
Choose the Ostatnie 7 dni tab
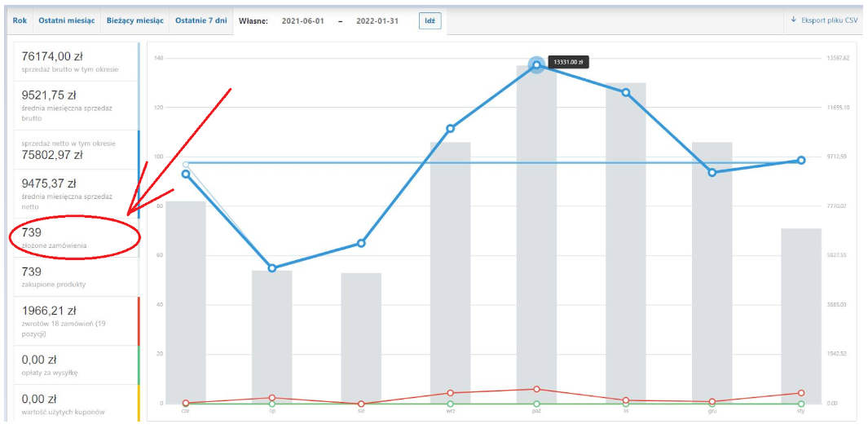pyautogui.click(x=201, y=20)
